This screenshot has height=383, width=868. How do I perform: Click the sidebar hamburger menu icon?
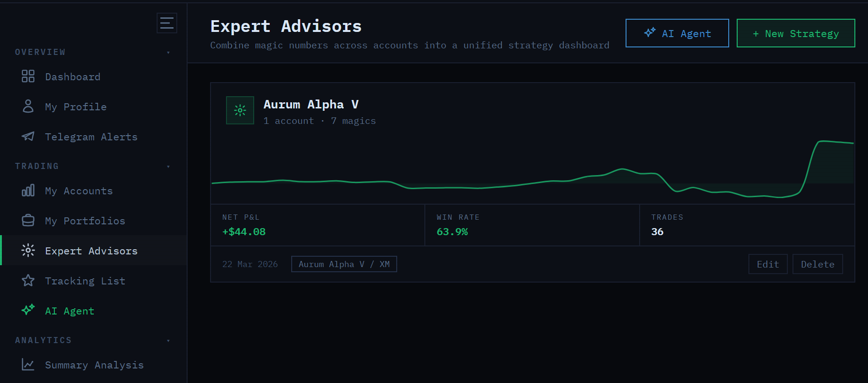166,23
